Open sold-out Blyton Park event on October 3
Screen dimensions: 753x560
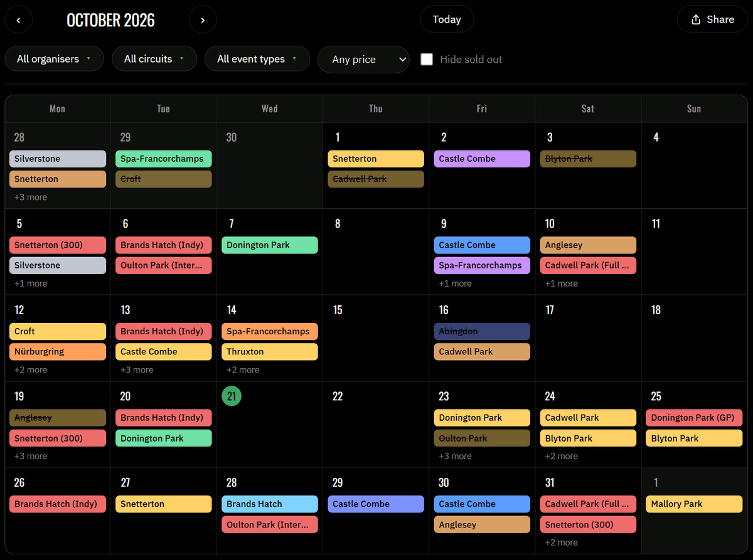click(x=588, y=159)
